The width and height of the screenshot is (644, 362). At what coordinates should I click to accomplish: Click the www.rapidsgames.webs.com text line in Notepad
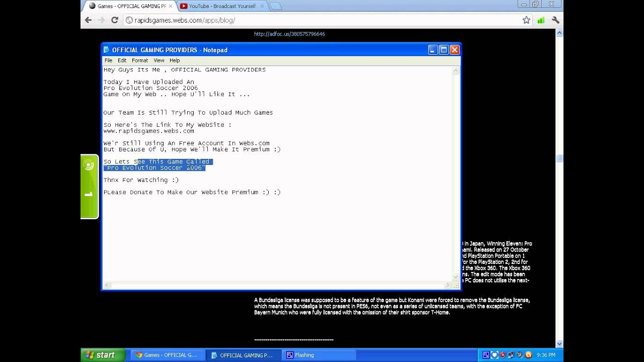(148, 131)
